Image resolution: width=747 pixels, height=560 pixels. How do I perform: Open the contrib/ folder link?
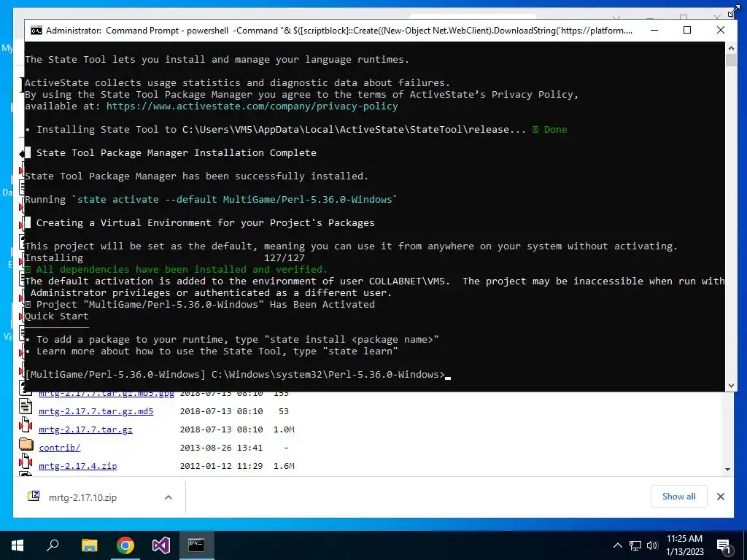[60, 448]
